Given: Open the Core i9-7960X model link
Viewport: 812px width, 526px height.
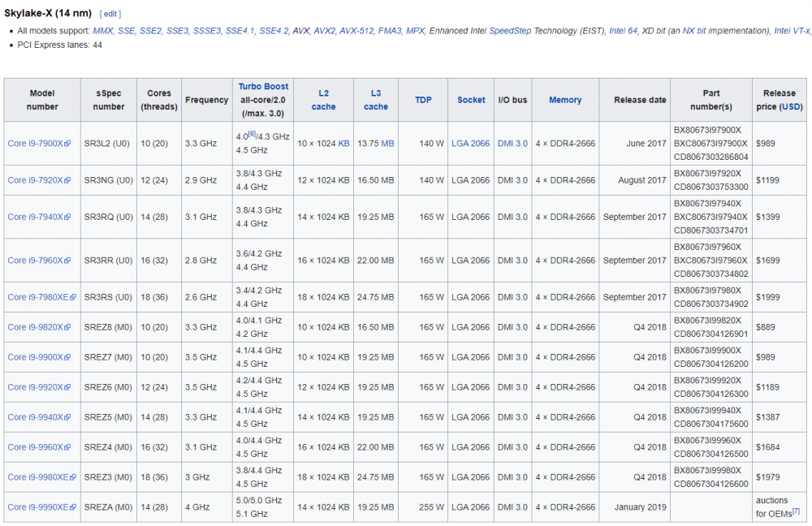Looking at the screenshot, I should [35, 261].
